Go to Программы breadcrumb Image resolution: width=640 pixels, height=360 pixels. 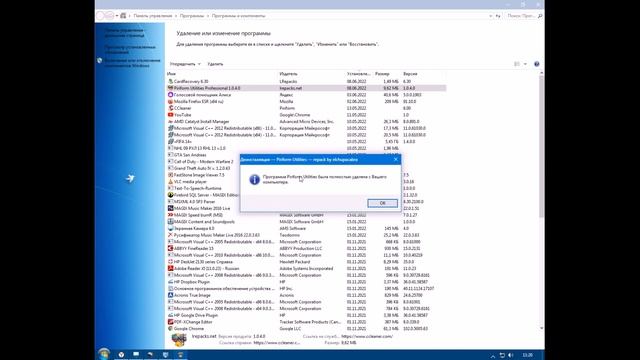pos(191,16)
